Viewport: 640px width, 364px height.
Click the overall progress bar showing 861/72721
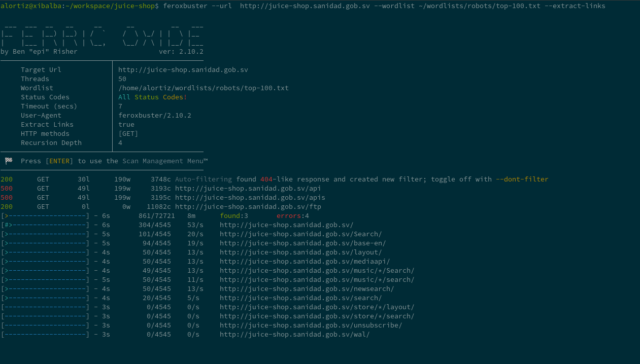[x=45, y=216]
